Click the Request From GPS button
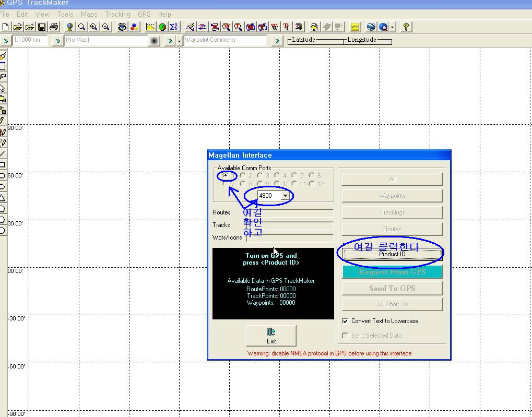This screenshot has width=532, height=417. point(392,272)
